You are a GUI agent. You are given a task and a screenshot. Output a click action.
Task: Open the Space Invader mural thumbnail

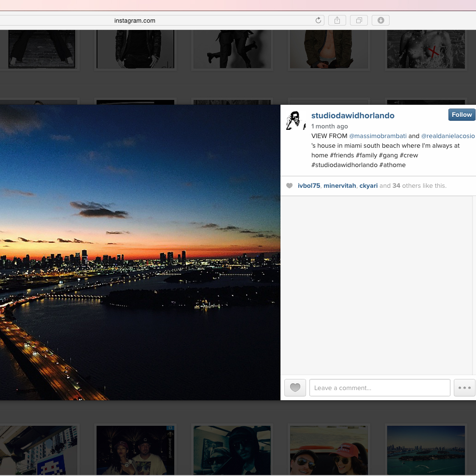[x=39, y=450]
